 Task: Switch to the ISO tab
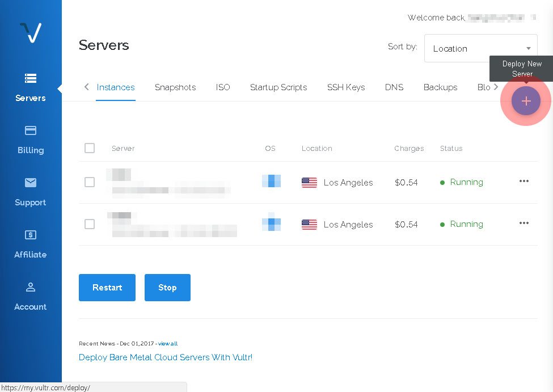(x=223, y=87)
